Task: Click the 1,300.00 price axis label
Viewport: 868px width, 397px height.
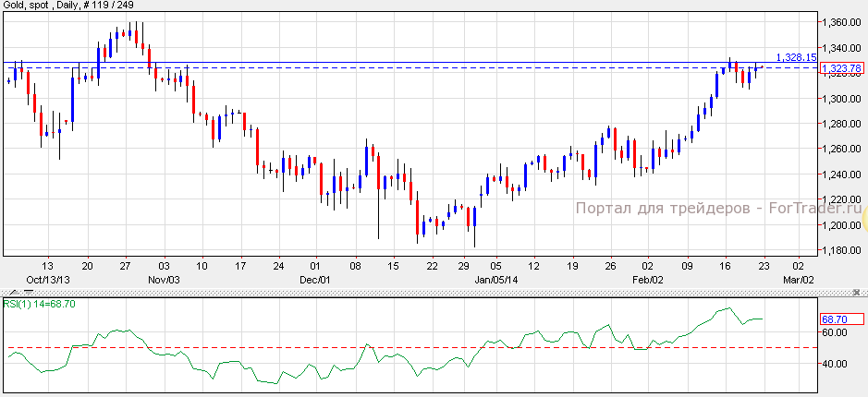Action: click(x=840, y=98)
